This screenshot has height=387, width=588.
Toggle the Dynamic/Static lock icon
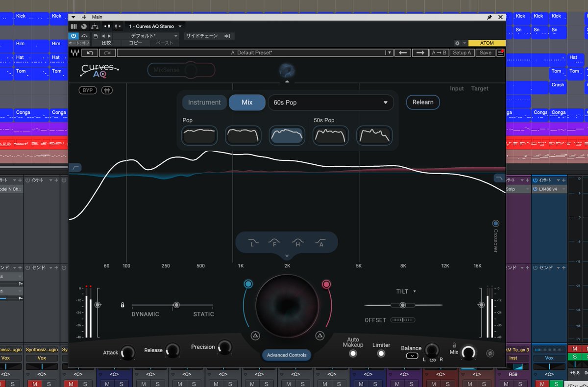122,305
